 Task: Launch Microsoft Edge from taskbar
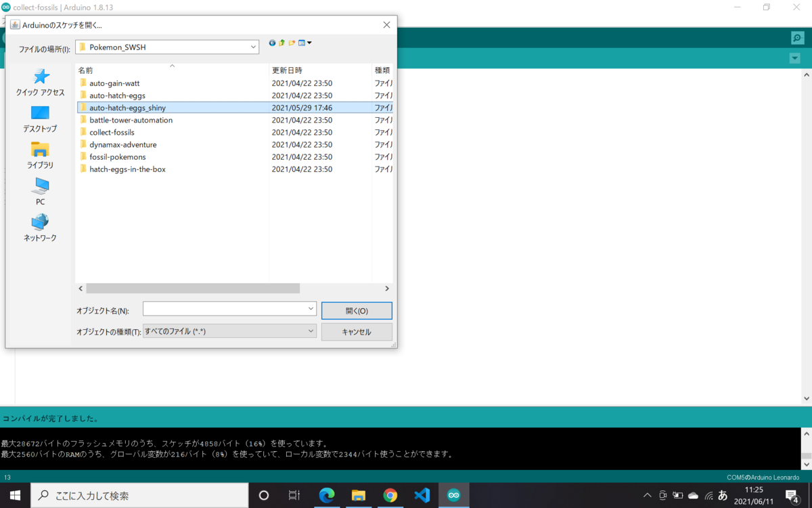(327, 495)
